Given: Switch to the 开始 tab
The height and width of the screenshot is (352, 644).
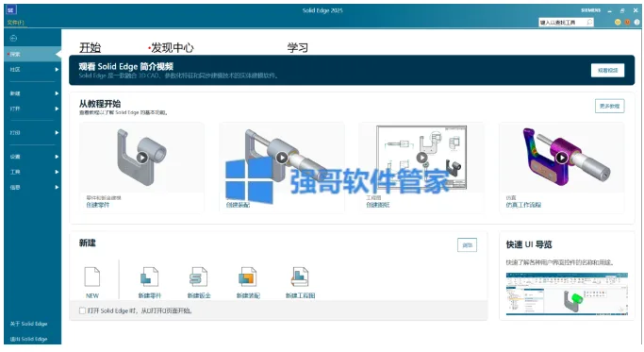Looking at the screenshot, I should tap(90, 48).
